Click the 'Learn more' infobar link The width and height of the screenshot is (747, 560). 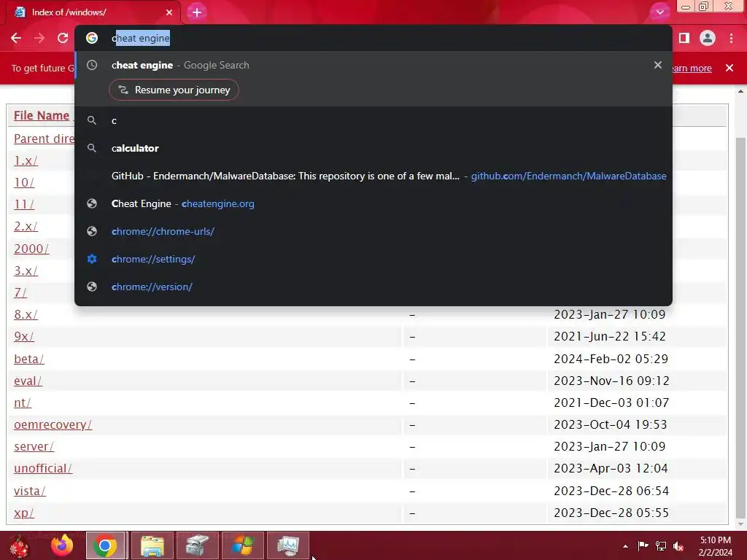pos(692,68)
